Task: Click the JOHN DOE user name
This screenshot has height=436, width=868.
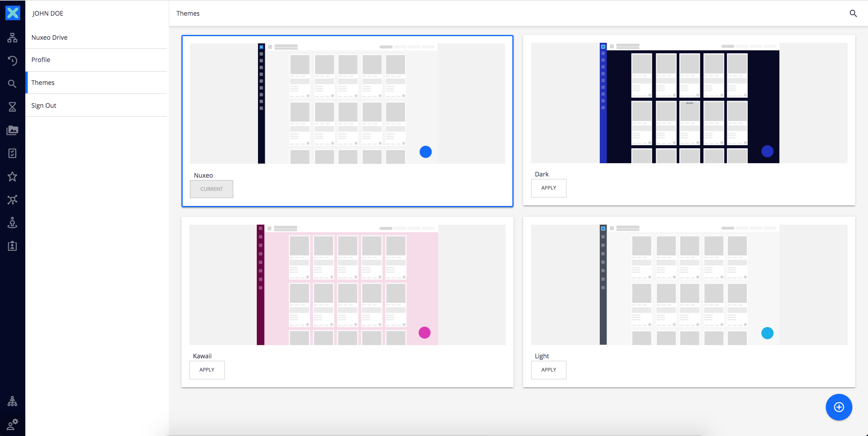Action: pos(48,14)
